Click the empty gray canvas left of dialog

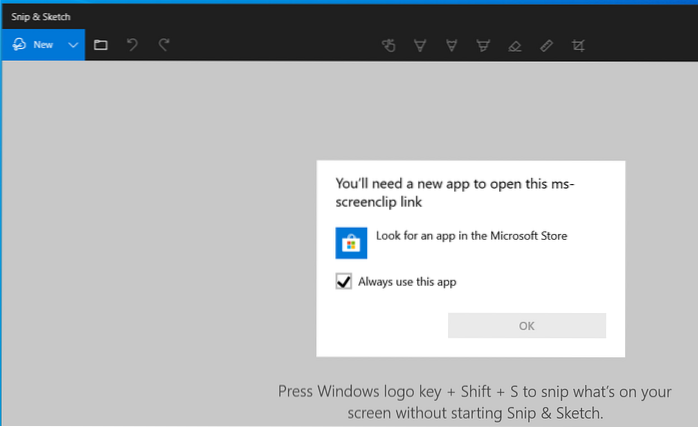[150, 250]
